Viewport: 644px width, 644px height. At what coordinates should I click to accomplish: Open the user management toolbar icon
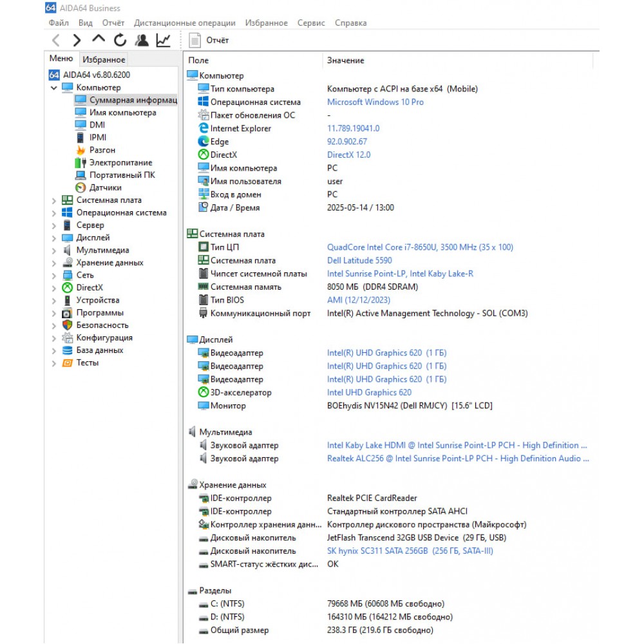[x=142, y=40]
